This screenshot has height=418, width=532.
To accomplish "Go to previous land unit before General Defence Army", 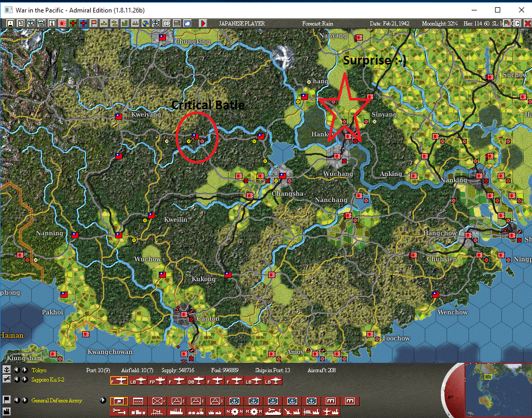I will tap(17, 400).
